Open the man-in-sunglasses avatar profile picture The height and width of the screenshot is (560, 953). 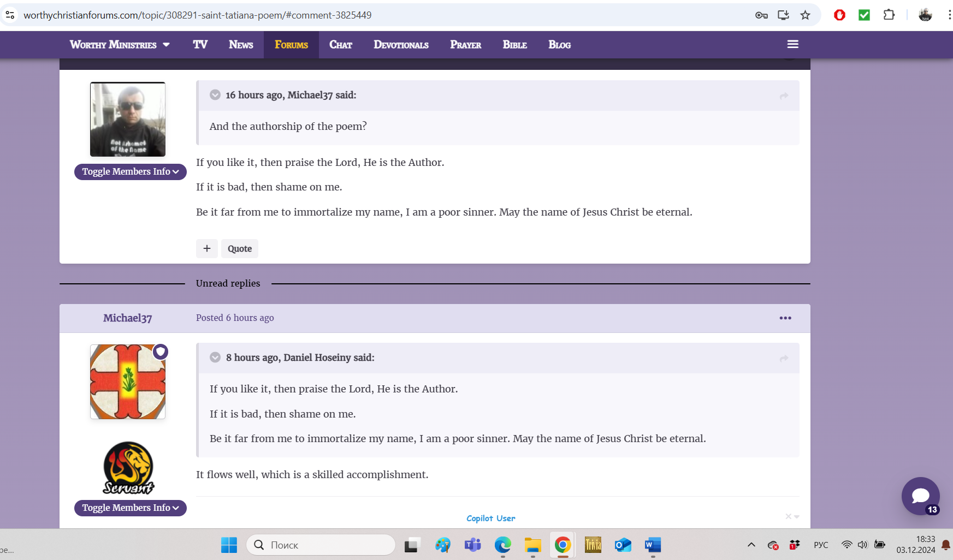coord(128,120)
